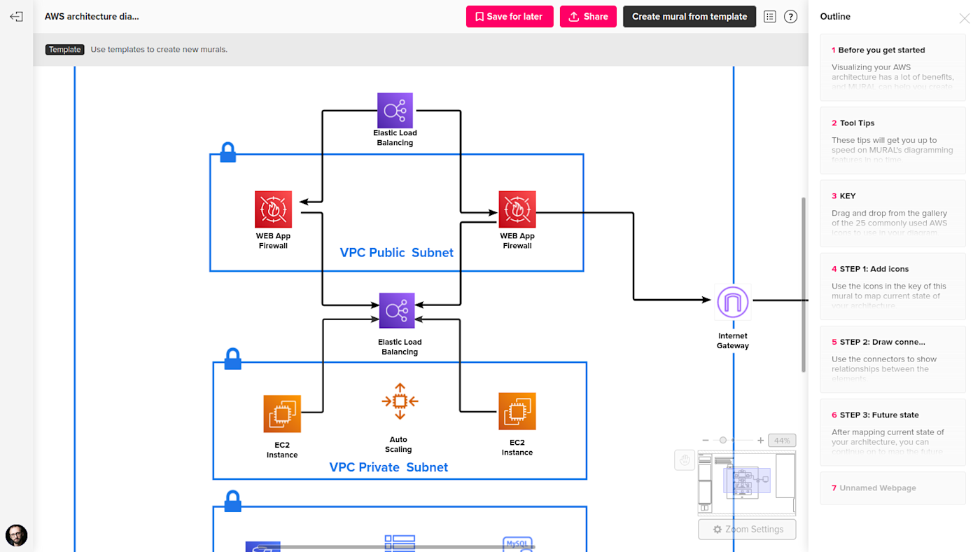Open outline item Tool Tips

pos(892,140)
